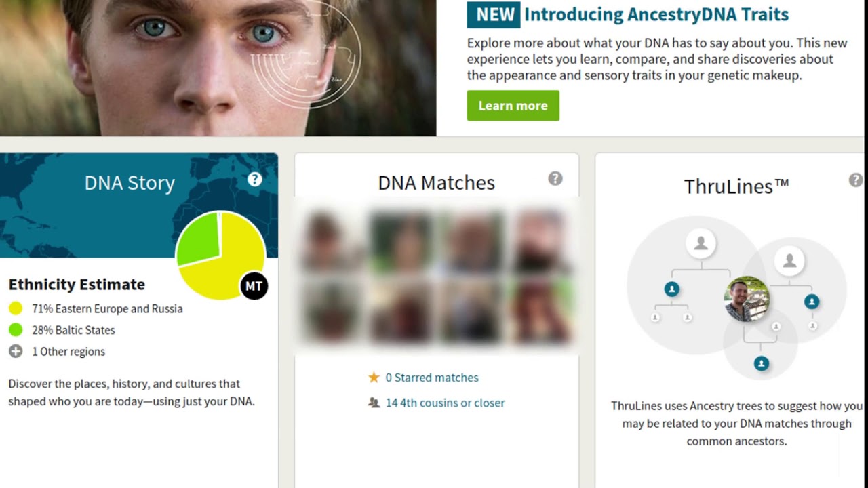Click the top ancestor placeholder icon in ThruLines
This screenshot has width=868, height=488.
click(701, 243)
